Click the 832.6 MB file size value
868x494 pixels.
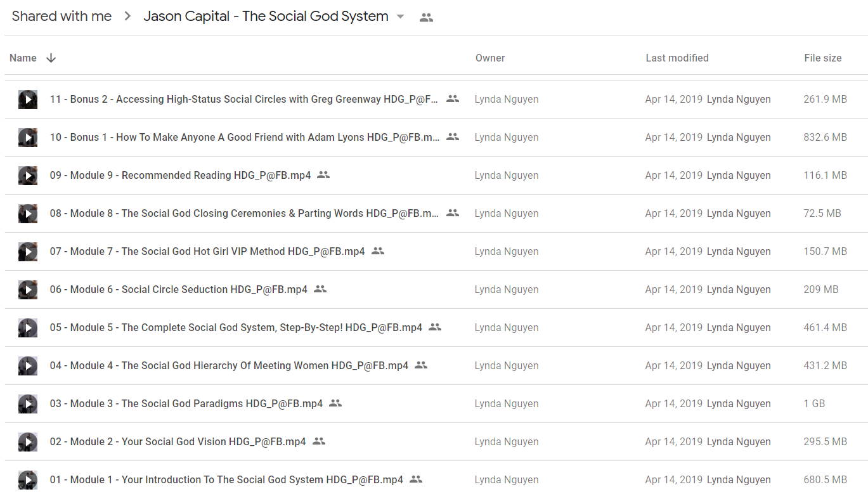pos(826,138)
